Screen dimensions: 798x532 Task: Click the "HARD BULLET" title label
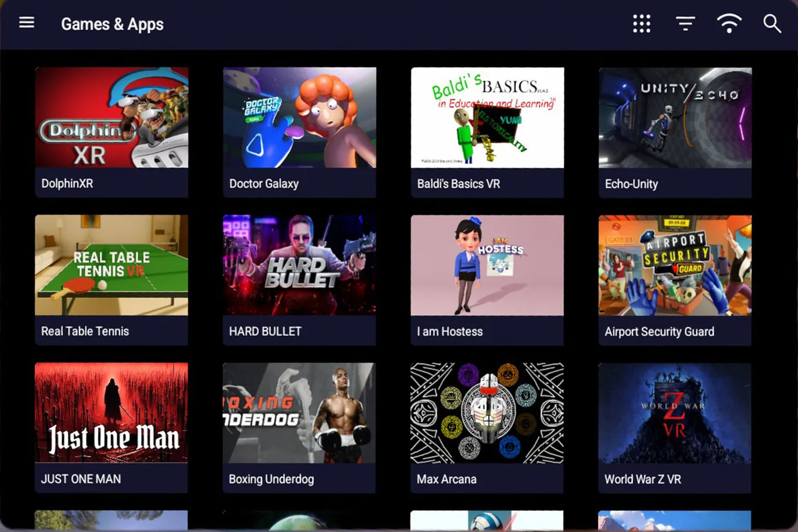[265, 331]
